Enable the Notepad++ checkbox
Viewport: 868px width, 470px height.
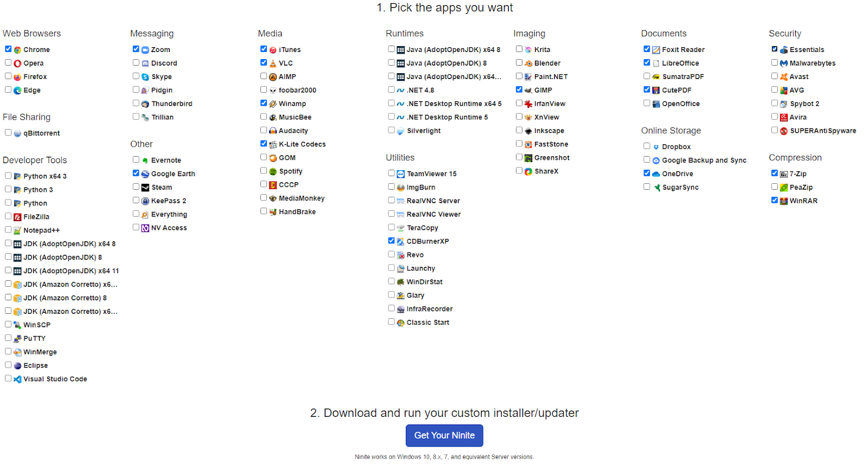pos(8,229)
